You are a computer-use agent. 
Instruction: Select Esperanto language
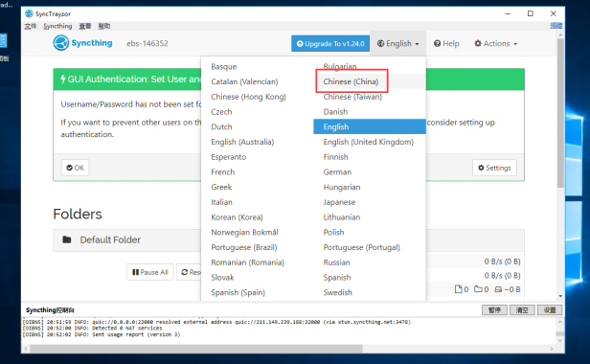(x=228, y=157)
